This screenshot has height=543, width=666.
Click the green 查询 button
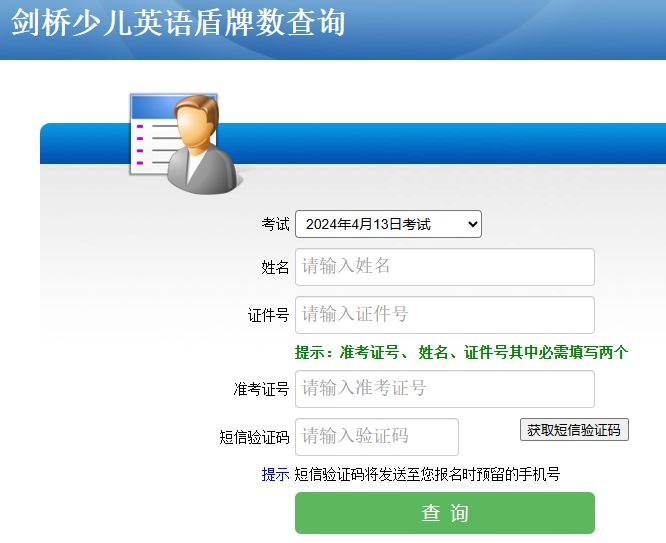pos(445,513)
